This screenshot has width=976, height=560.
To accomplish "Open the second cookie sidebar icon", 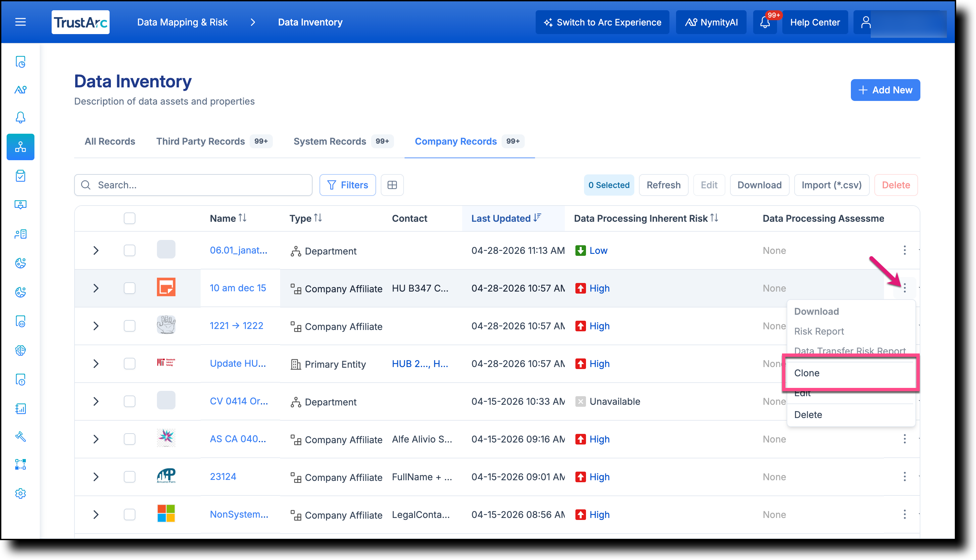I will (21, 292).
